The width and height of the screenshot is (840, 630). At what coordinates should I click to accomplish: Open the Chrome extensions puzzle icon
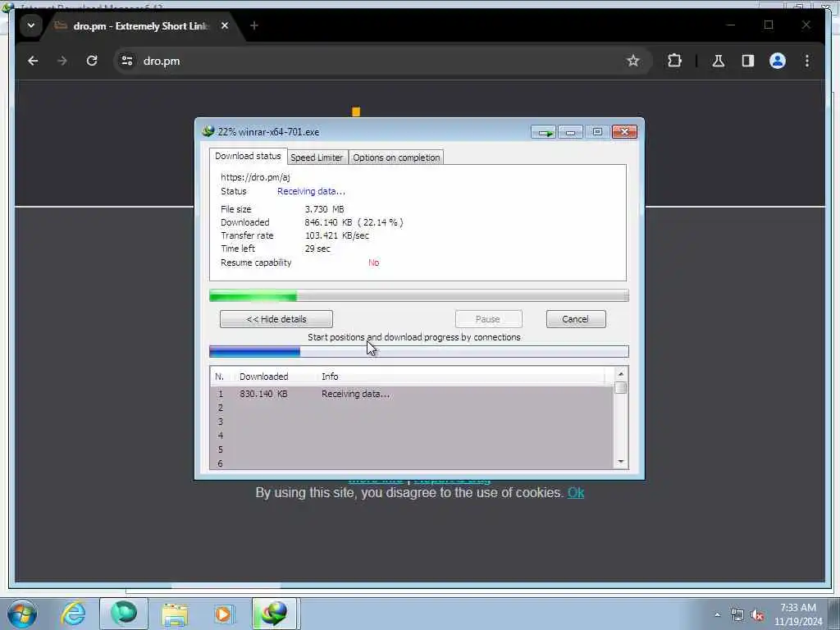click(x=674, y=61)
